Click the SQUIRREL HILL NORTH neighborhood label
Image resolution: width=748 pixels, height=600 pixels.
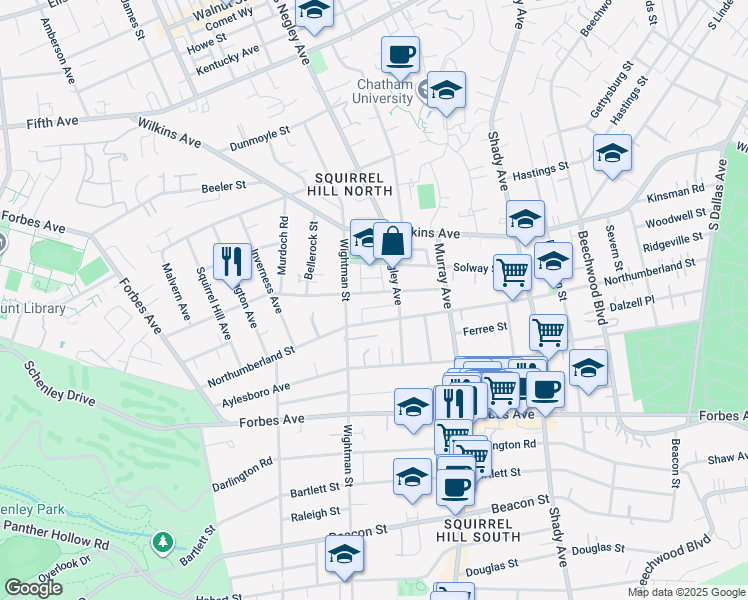tap(350, 185)
